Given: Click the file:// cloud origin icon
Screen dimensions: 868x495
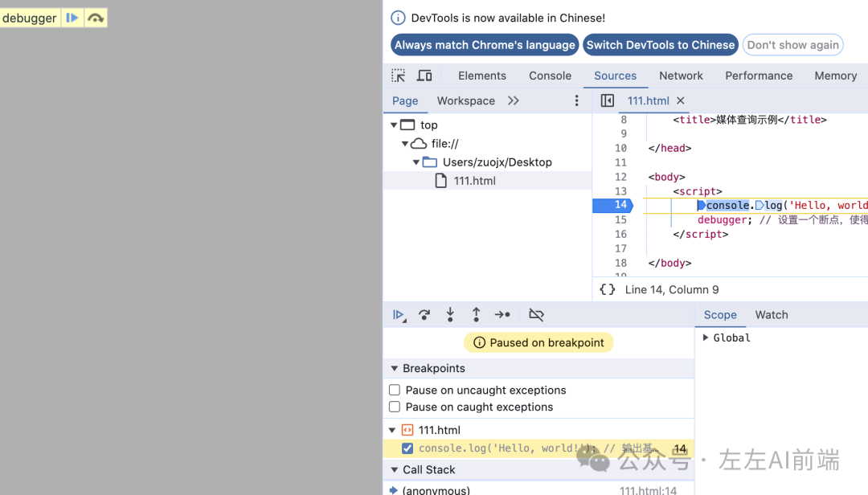Looking at the screenshot, I should 419,143.
